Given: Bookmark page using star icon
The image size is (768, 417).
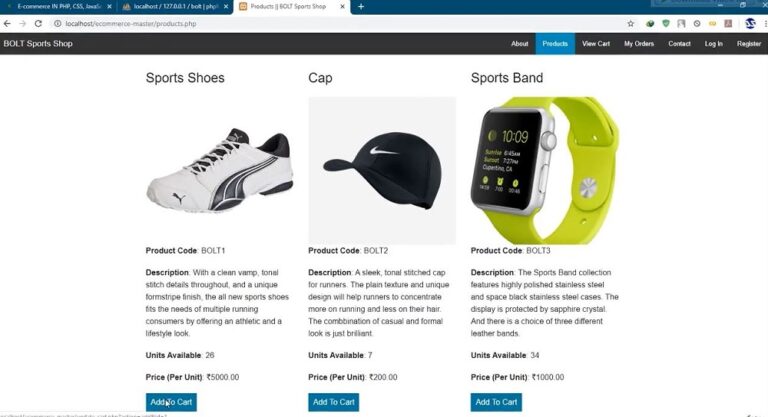Looking at the screenshot, I should [631, 24].
